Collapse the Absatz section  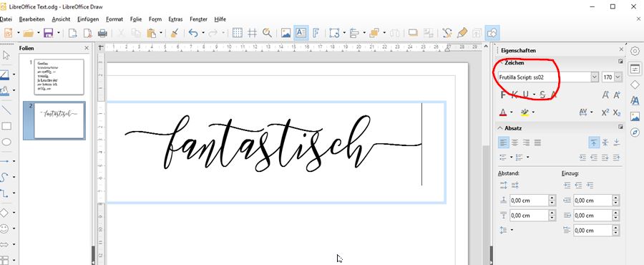(500, 128)
